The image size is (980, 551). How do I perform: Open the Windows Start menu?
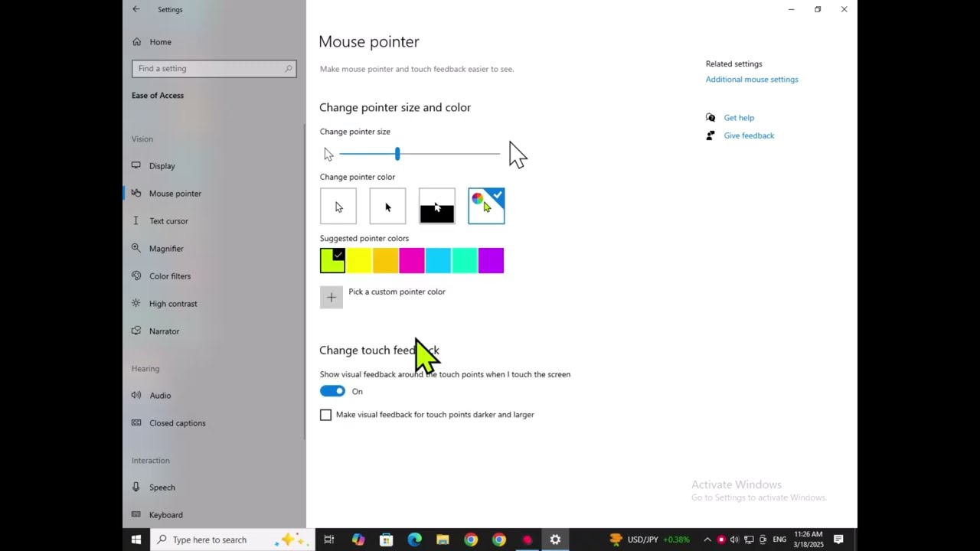coord(136,540)
